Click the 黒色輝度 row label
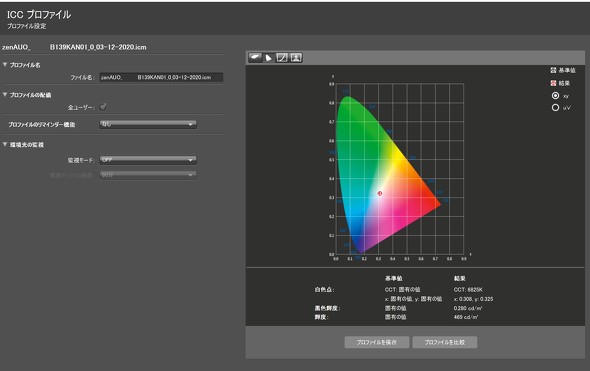This screenshot has width=590, height=371. 327,308
